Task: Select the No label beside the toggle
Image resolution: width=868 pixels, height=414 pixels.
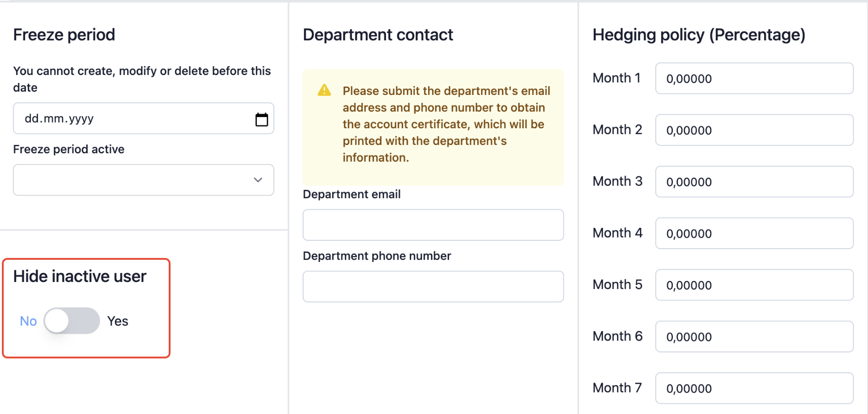Action: tap(28, 321)
